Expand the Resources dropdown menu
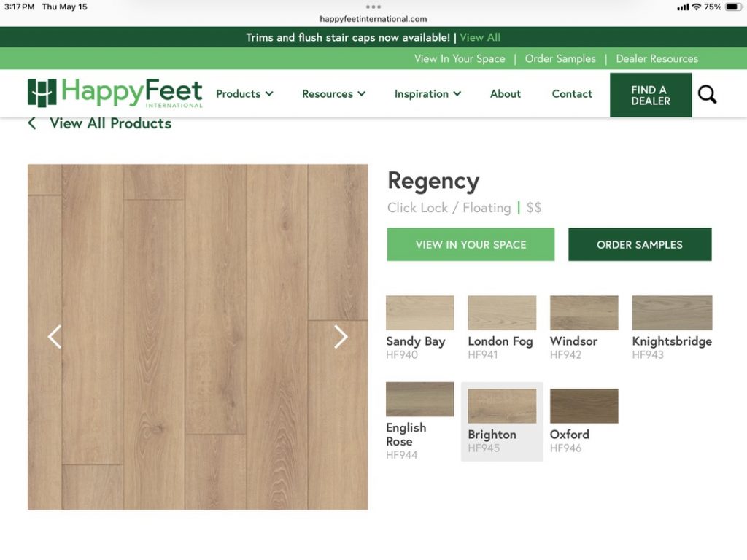 [333, 94]
